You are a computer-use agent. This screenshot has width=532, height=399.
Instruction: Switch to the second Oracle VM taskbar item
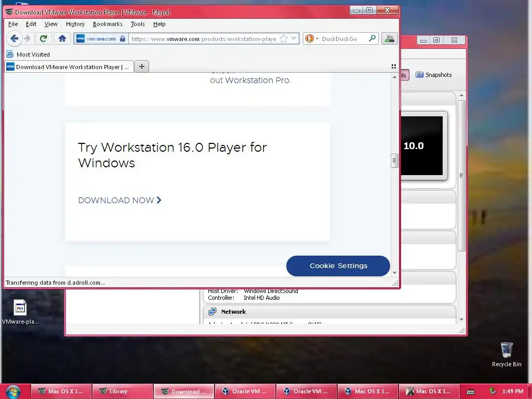coord(307,391)
